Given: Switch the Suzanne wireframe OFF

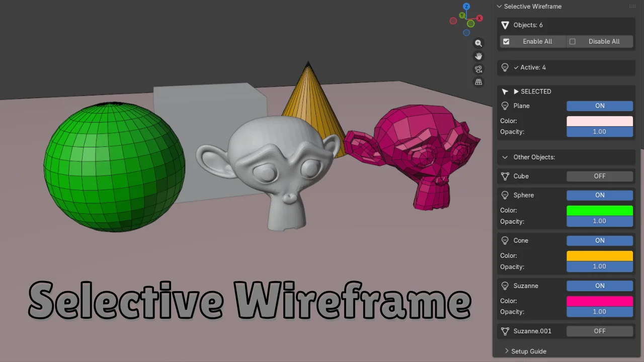Looking at the screenshot, I should tap(600, 286).
